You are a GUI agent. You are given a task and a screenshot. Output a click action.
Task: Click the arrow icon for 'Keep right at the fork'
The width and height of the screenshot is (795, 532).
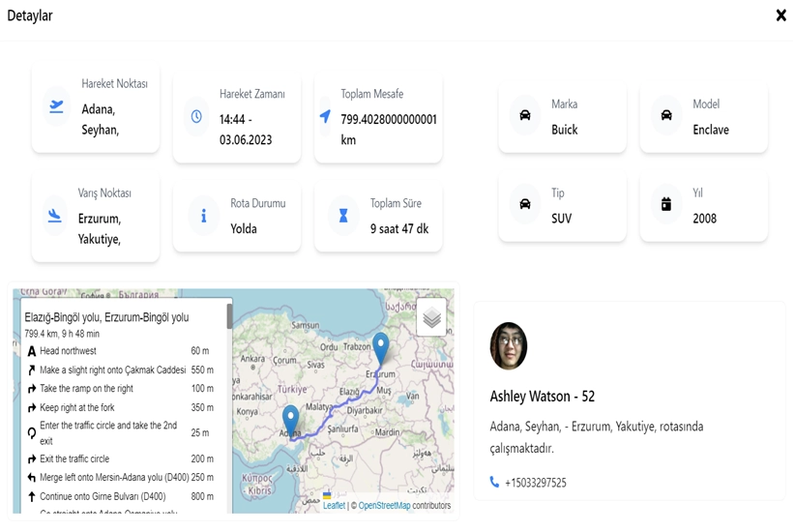tap(32, 408)
